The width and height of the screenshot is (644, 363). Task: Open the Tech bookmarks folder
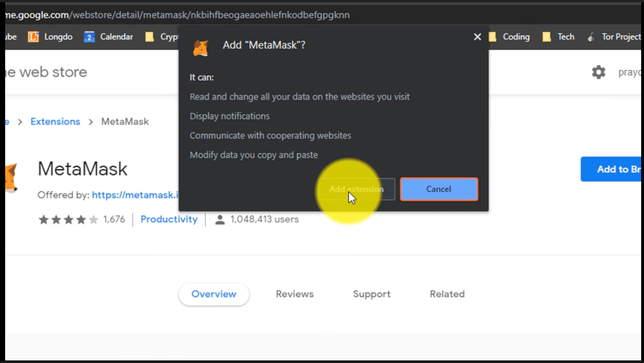(558, 37)
